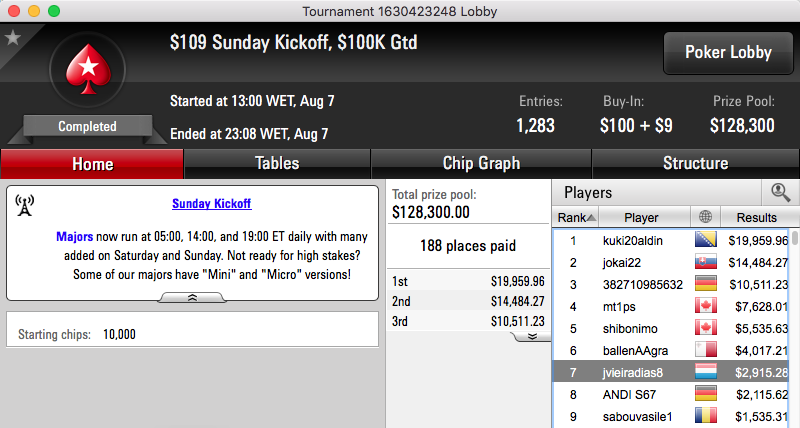This screenshot has height=428, width=800.
Task: Open the Sunday Kickoff link
Action: (x=211, y=204)
